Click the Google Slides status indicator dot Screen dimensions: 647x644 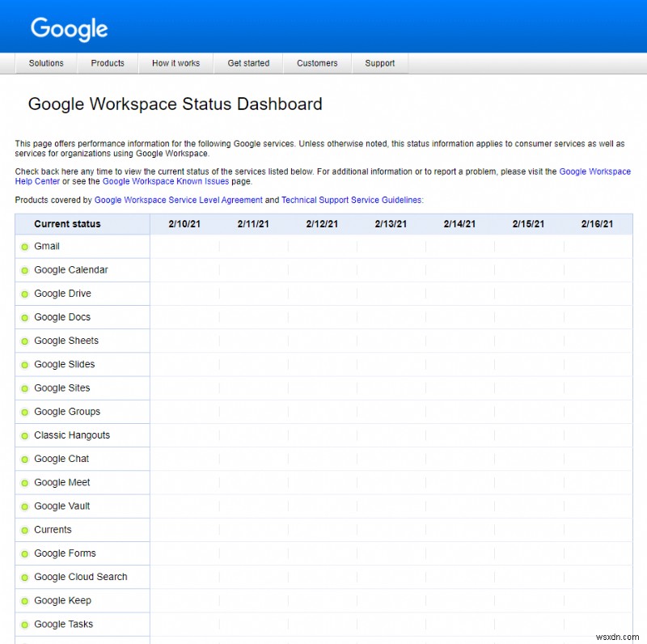coord(25,365)
